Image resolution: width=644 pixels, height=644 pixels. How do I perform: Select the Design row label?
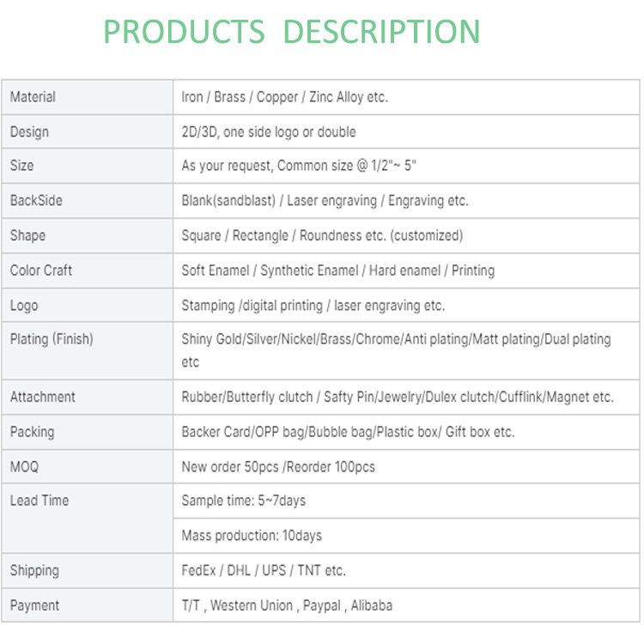click(29, 132)
